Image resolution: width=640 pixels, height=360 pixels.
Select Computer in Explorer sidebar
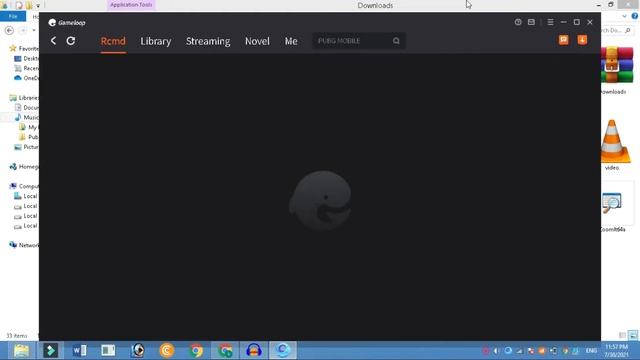point(24,186)
